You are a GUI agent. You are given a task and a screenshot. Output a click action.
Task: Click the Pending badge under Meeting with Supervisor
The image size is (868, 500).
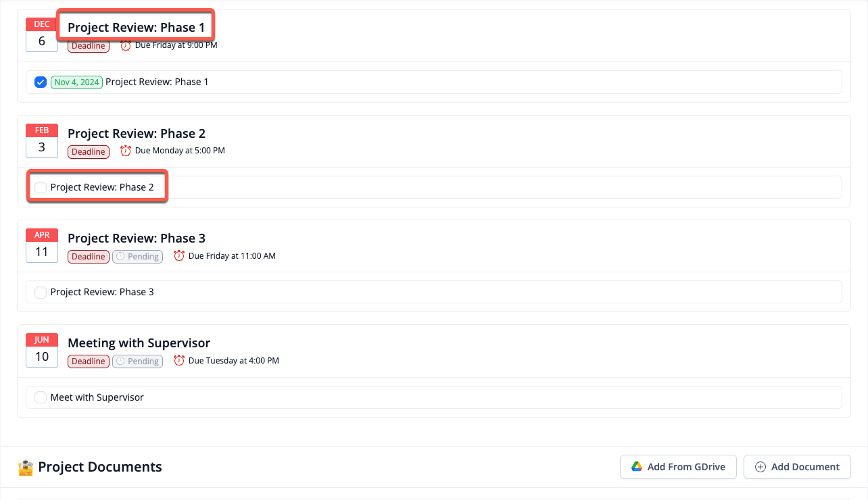(x=137, y=361)
